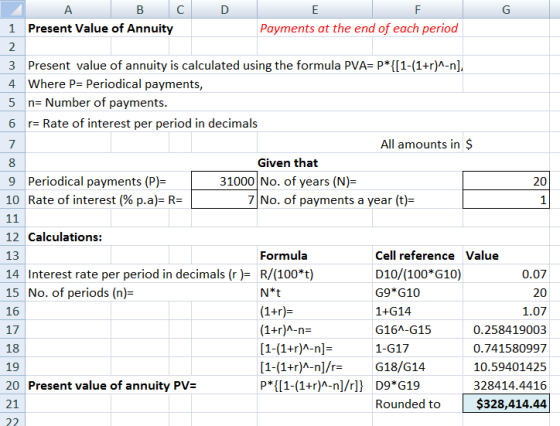The width and height of the screenshot is (560, 426).
Task: Select the highlighted $328,414.44 result cell
Action: pyautogui.click(x=506, y=404)
